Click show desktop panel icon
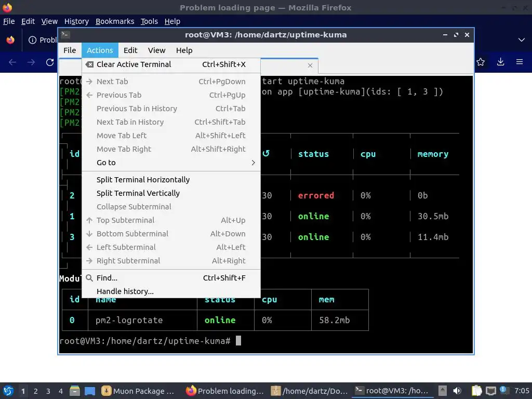The image size is (532, 399). [90, 391]
